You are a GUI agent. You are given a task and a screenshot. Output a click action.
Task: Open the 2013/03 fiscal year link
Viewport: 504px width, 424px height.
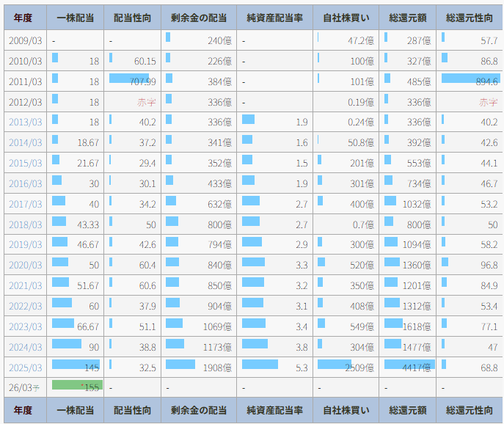click(x=25, y=123)
